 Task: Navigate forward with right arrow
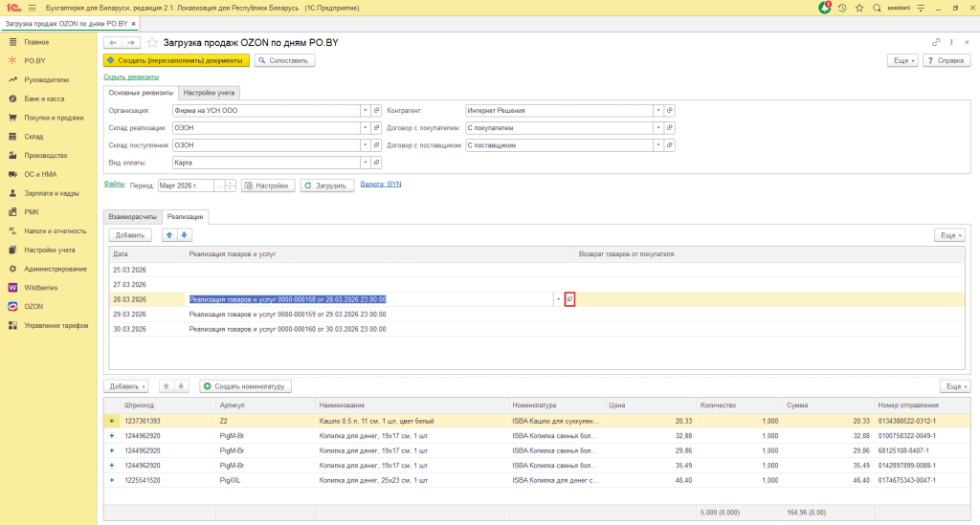point(131,42)
